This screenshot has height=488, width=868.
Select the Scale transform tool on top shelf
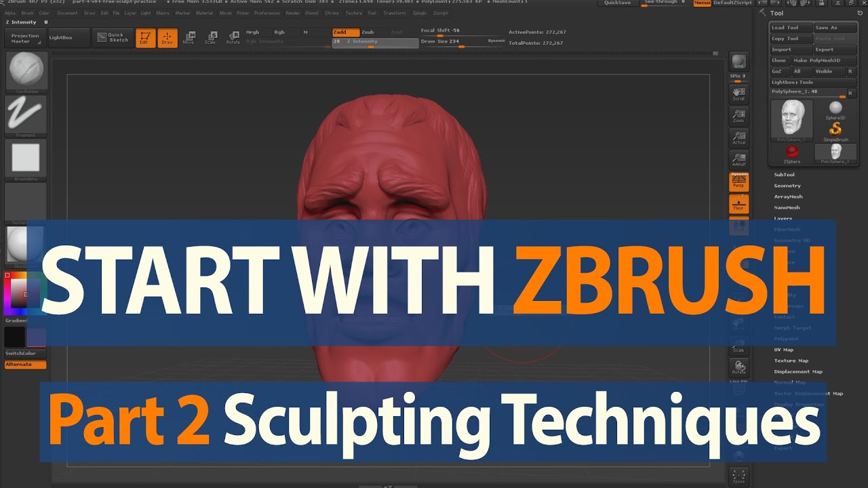[211, 38]
